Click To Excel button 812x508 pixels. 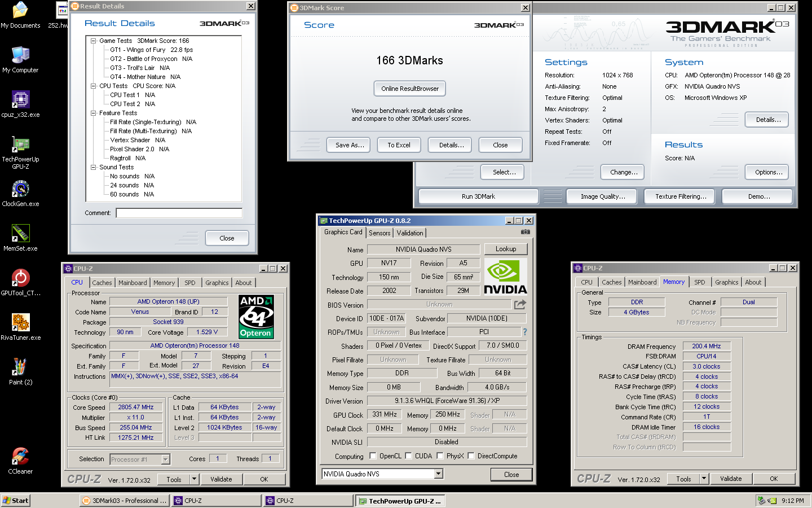[399, 145]
